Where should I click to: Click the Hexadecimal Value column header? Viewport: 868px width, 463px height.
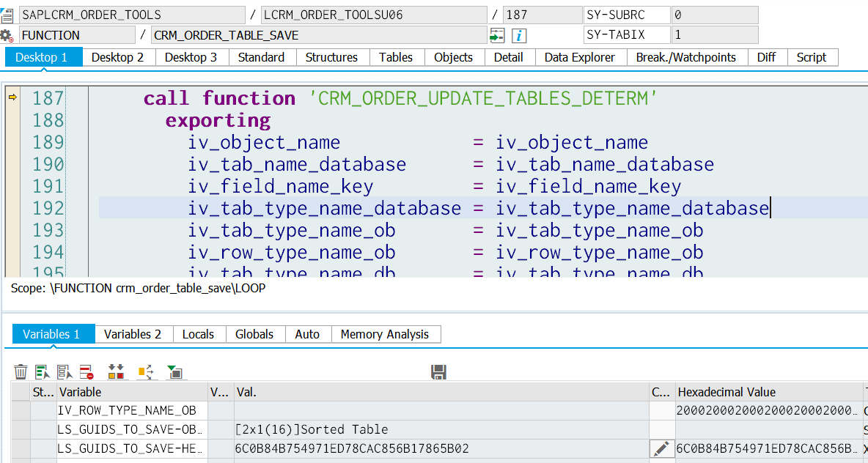point(768,392)
